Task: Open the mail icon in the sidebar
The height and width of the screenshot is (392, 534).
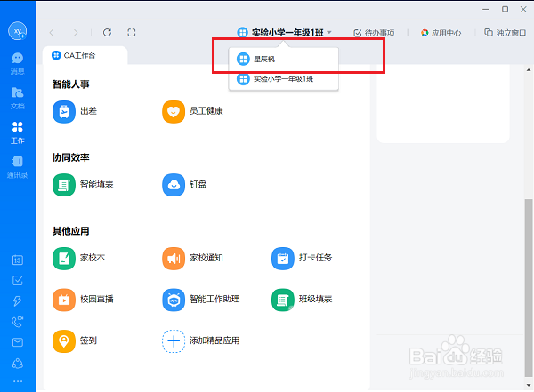Action: pos(18,342)
